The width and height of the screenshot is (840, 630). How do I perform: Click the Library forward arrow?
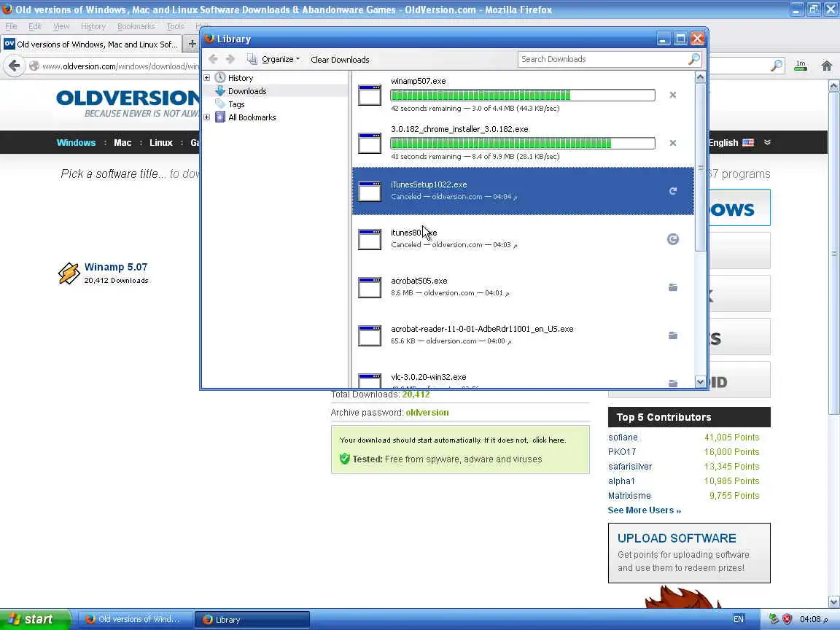pyautogui.click(x=230, y=59)
